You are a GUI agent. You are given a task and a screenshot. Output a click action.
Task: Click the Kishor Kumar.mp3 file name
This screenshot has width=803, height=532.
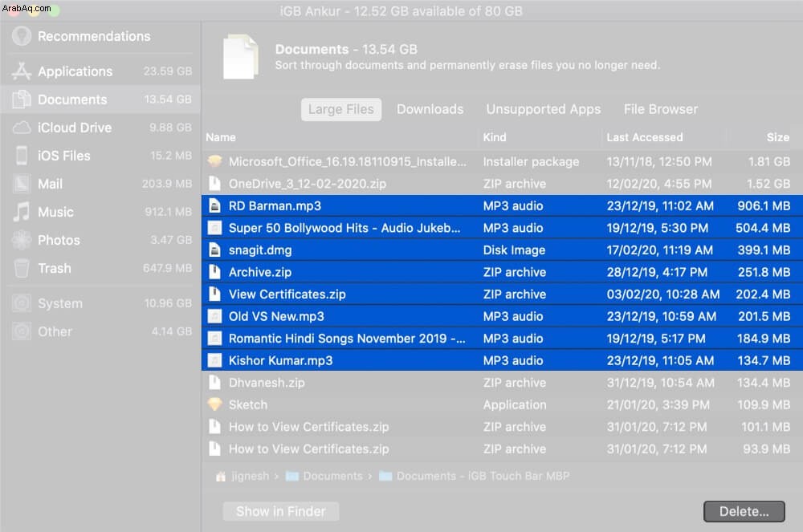coord(280,360)
